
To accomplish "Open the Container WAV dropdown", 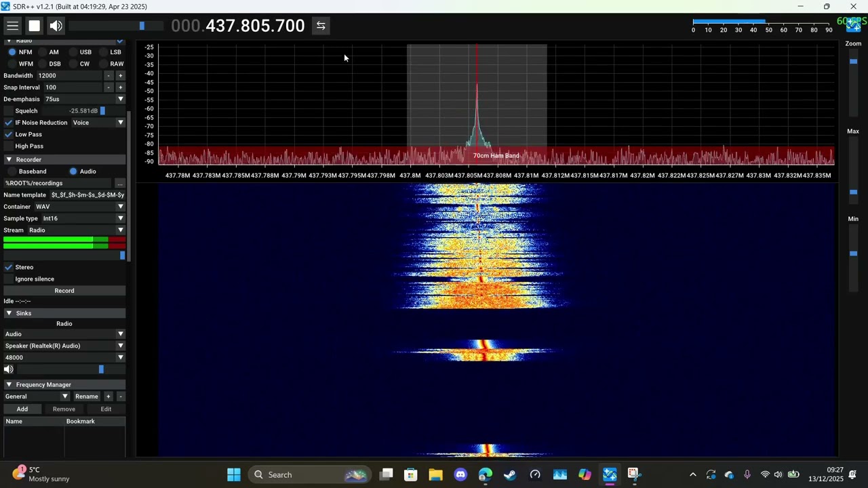I will 79,207.
